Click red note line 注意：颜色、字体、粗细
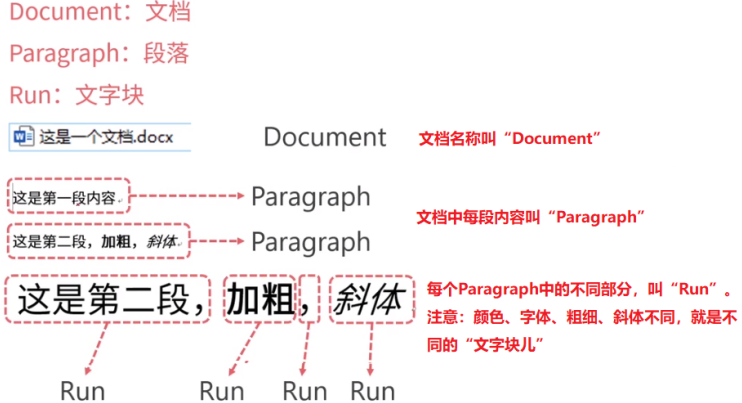This screenshot has height=403, width=742. [x=582, y=317]
